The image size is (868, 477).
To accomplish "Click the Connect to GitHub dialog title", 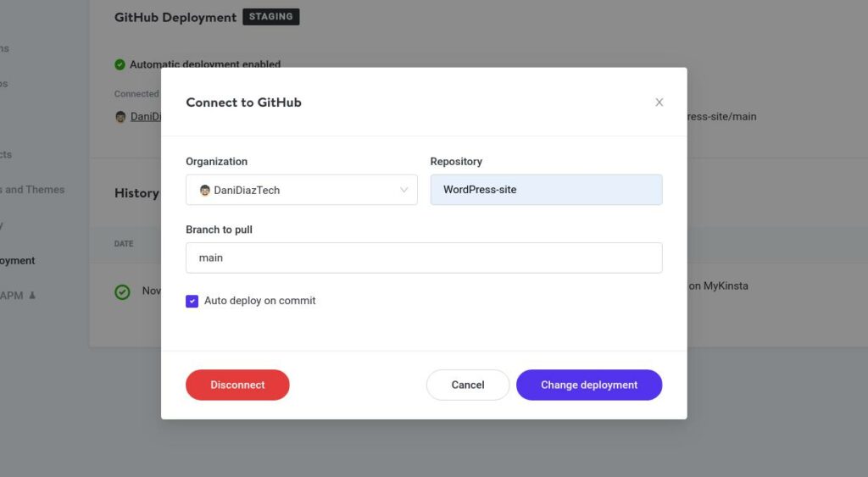I will 243,103.
